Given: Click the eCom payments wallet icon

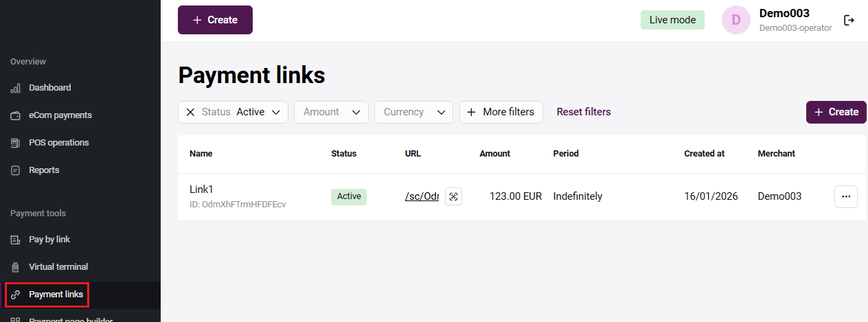Looking at the screenshot, I should point(15,115).
